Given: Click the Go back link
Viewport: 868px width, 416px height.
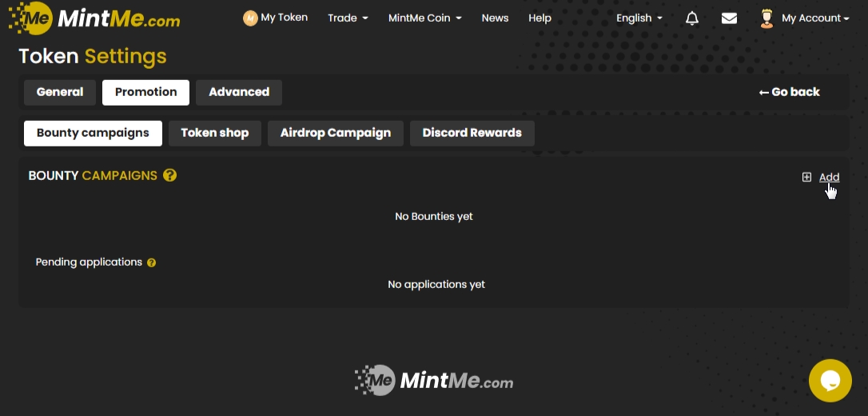Looking at the screenshot, I should point(789,92).
